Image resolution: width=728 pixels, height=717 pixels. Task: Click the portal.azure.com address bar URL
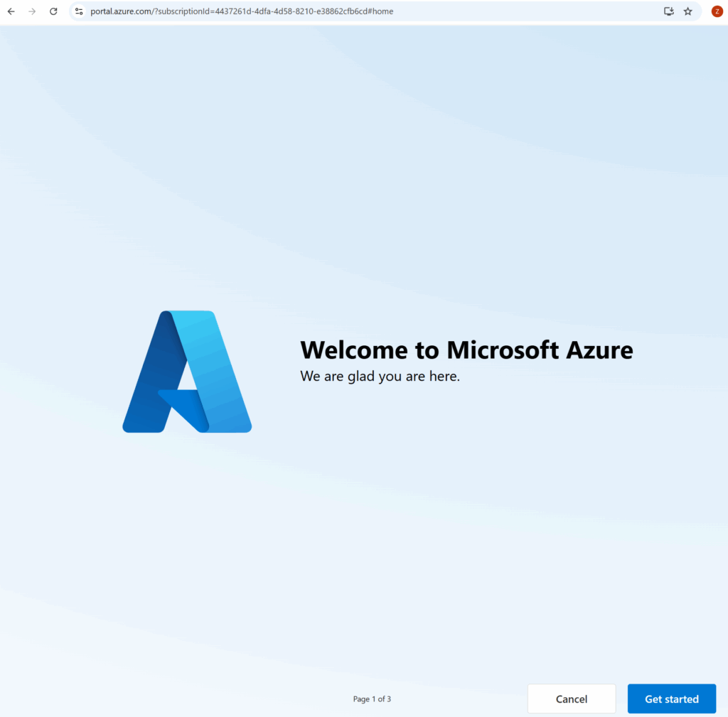pyautogui.click(x=242, y=11)
